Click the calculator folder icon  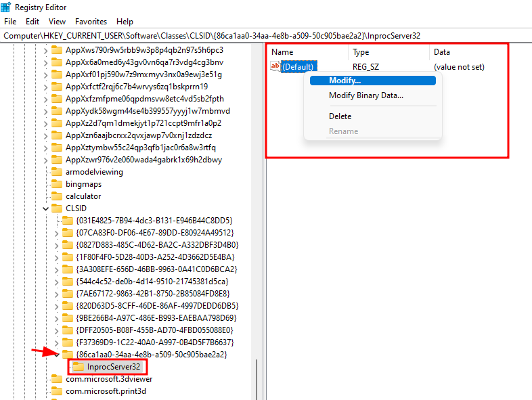57,196
